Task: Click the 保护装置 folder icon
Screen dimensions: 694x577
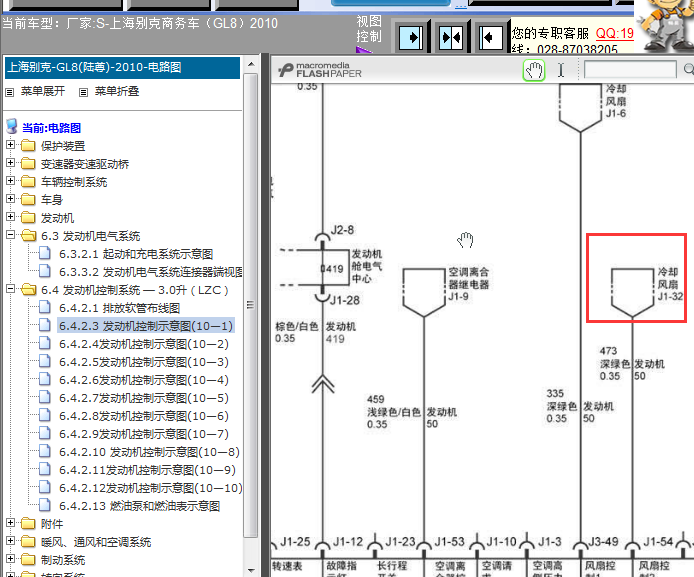Action: (x=28, y=145)
